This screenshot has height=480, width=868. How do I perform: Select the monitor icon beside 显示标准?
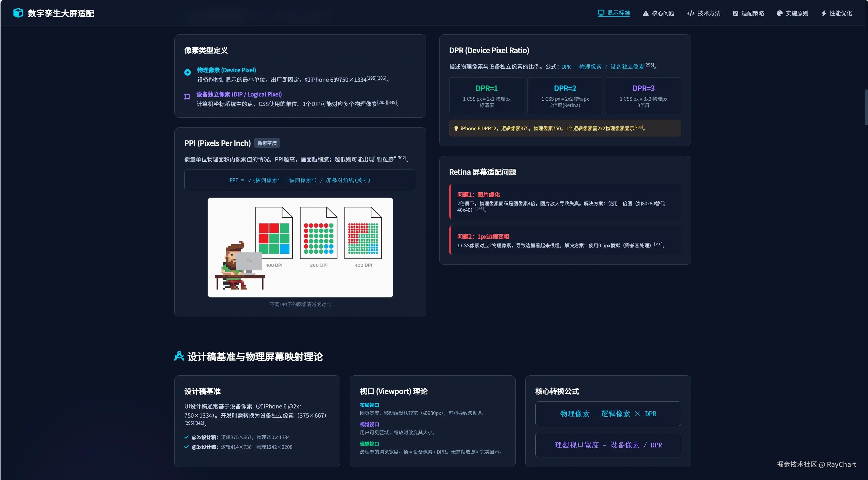tap(601, 13)
